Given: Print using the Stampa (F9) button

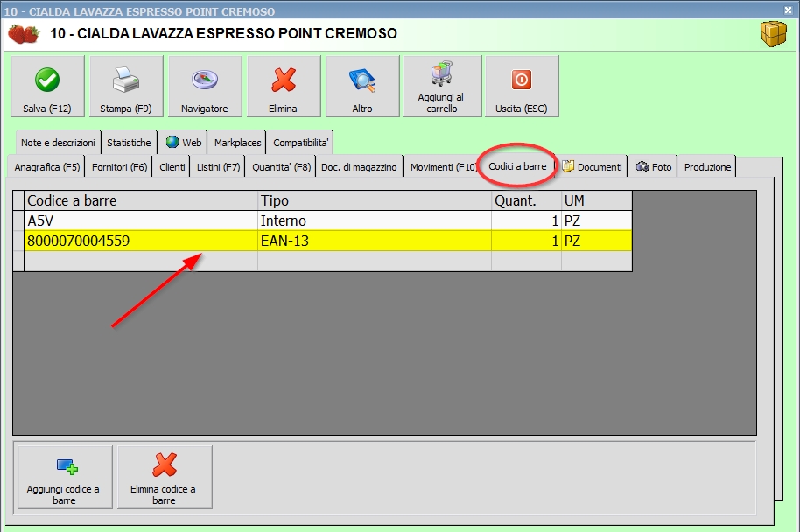Looking at the screenshot, I should [x=126, y=87].
